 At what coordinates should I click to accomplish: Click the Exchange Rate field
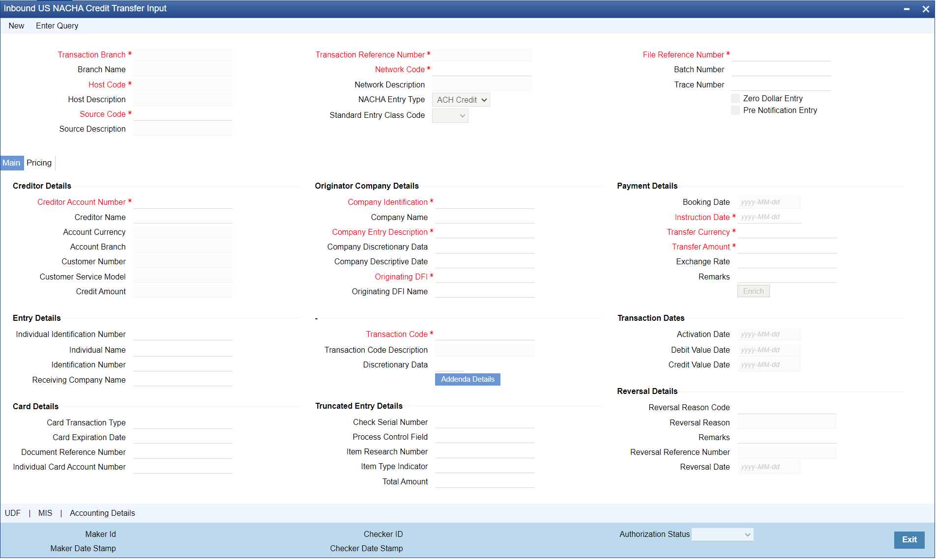tap(787, 262)
